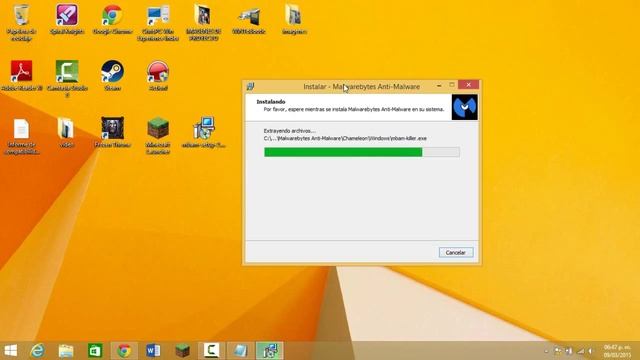Open the Windows Start button

pyautogui.click(x=11, y=351)
